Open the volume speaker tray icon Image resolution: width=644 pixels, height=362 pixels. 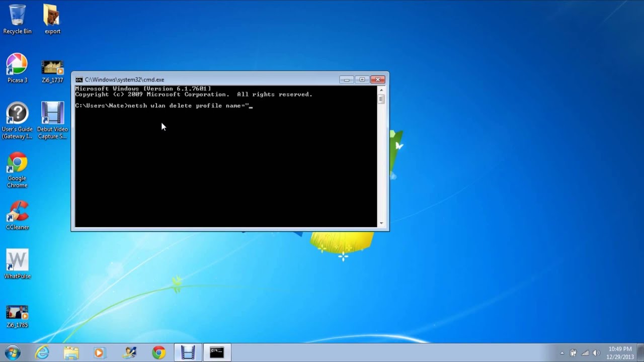(597, 353)
